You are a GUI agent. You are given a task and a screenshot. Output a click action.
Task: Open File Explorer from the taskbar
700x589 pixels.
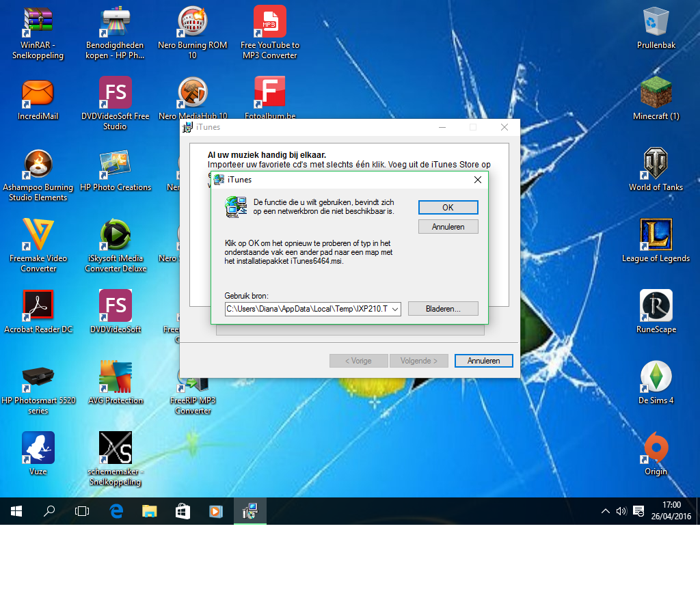pyautogui.click(x=150, y=511)
